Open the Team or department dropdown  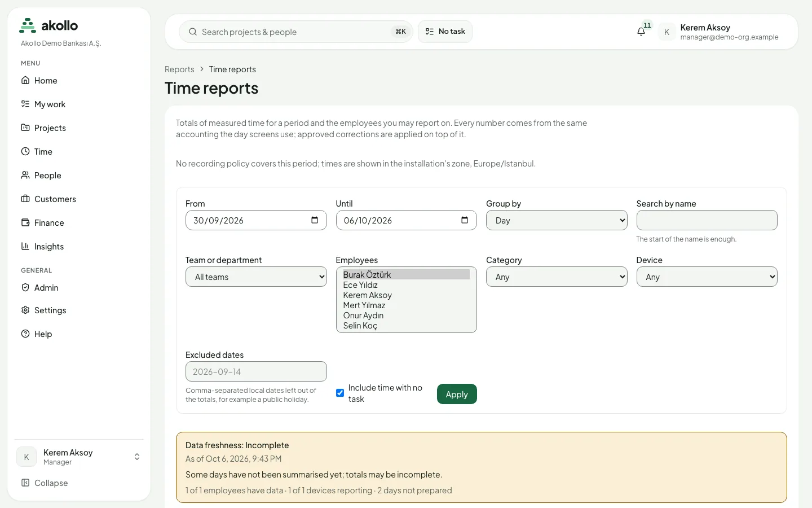(x=256, y=277)
